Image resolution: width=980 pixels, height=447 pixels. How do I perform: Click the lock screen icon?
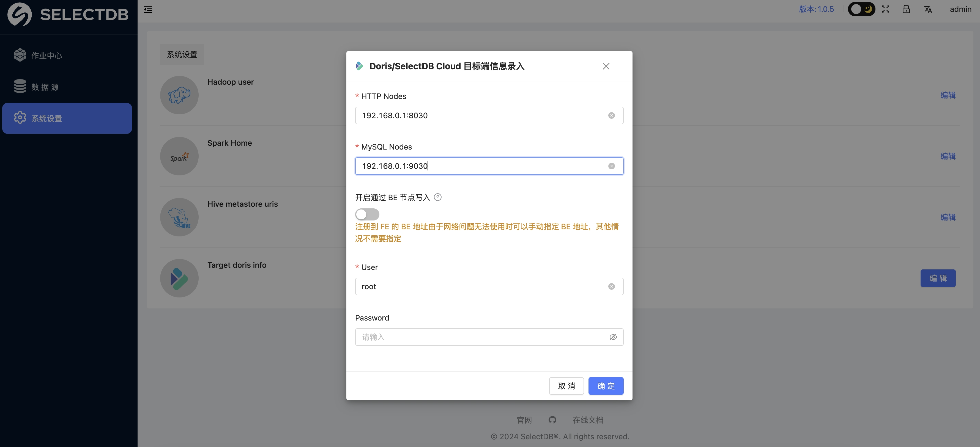click(906, 9)
